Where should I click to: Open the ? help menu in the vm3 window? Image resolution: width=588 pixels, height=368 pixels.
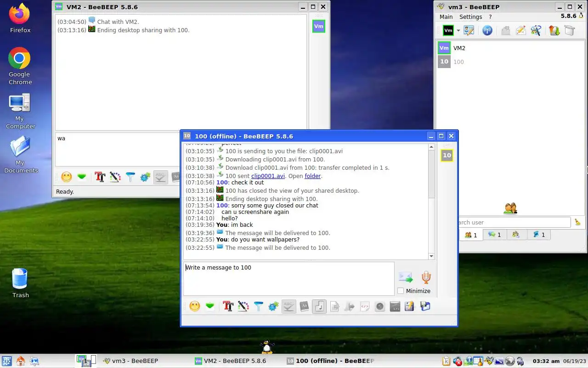[490, 17]
